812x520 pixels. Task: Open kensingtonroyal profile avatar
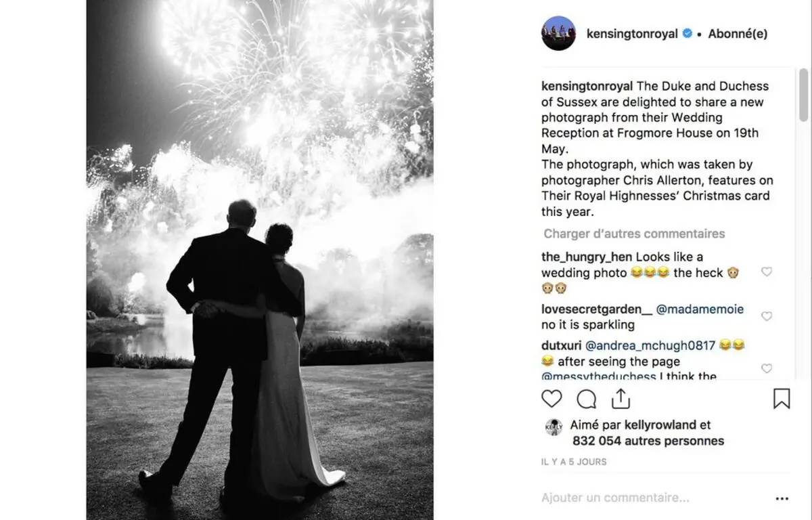coord(558,33)
